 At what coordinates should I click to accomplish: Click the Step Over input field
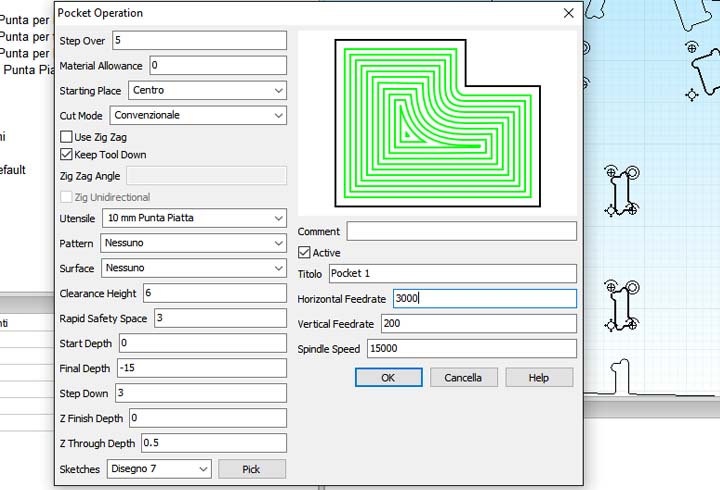(200, 40)
